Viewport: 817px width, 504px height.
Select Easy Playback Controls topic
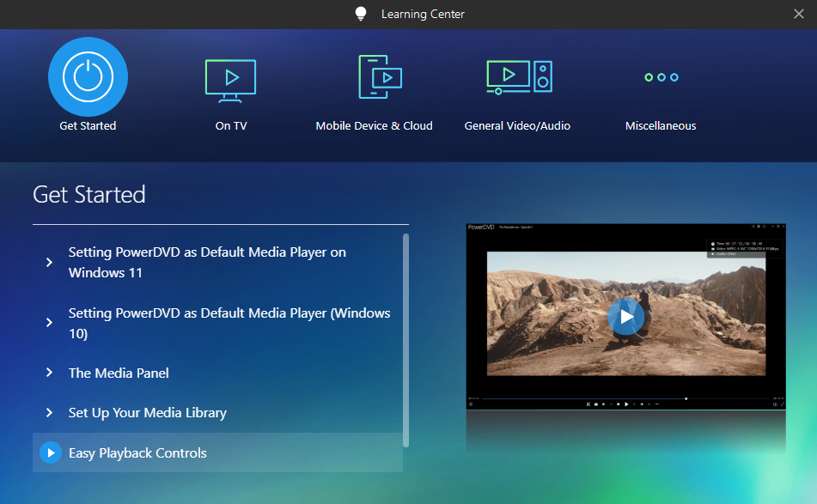217,452
